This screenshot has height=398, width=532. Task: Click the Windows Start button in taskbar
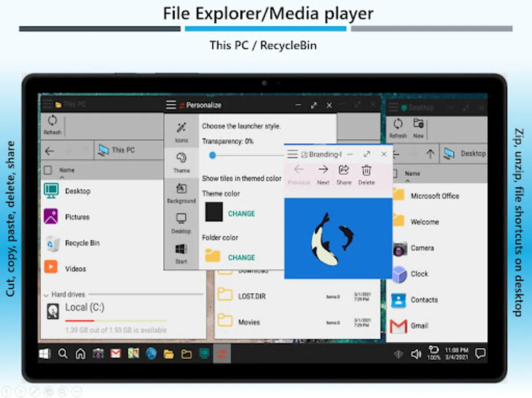coord(45,354)
